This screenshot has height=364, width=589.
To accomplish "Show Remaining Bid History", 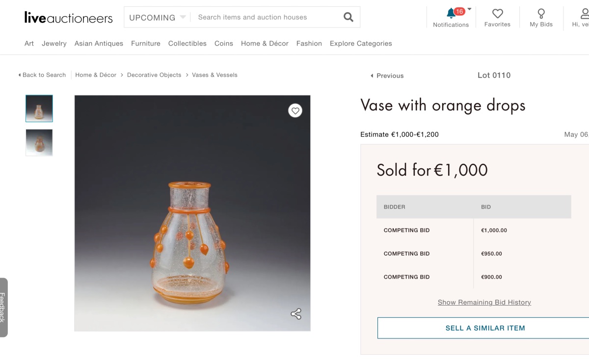I will click(x=484, y=302).
